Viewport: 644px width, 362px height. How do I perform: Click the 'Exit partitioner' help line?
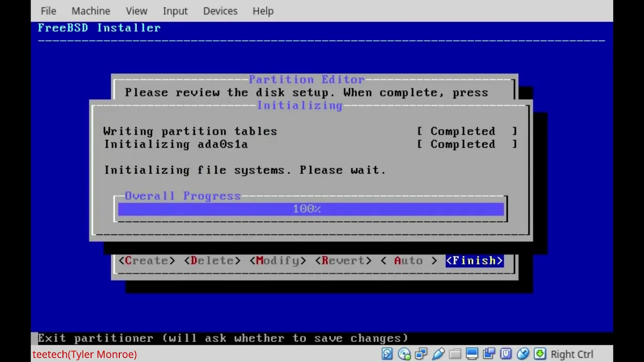[x=223, y=338]
